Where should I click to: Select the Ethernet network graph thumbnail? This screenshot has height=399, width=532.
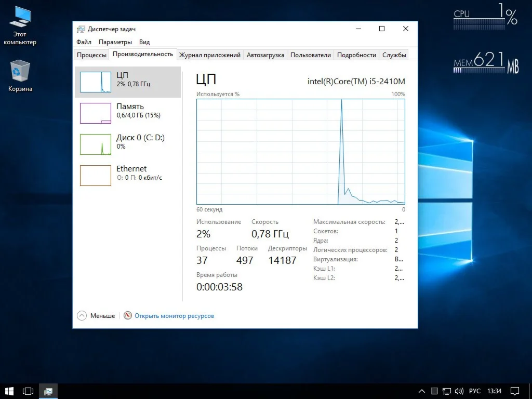[96, 176]
